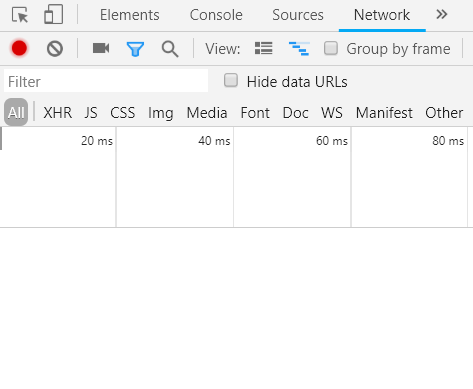This screenshot has width=473, height=389.
Task: Switch to large request rows view
Action: [264, 48]
